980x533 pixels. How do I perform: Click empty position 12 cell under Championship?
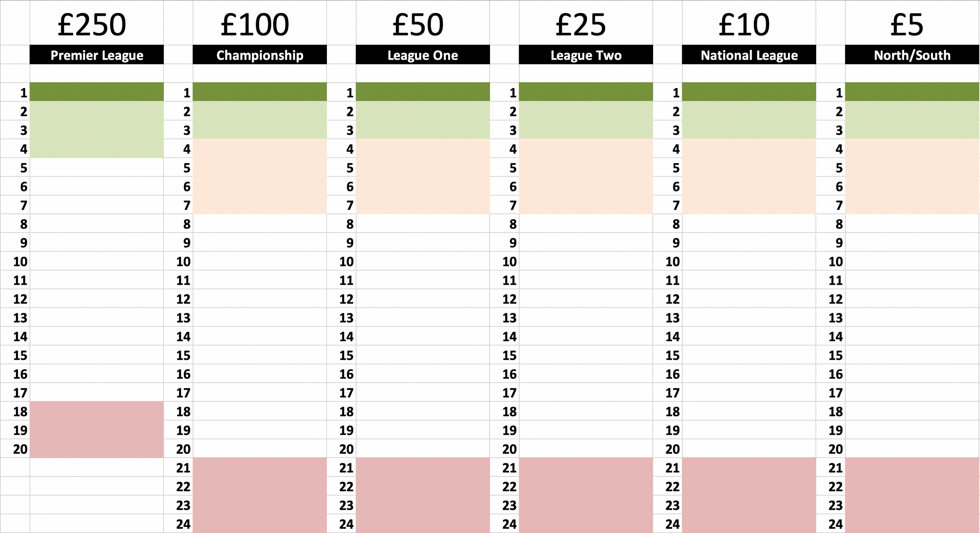[260, 298]
